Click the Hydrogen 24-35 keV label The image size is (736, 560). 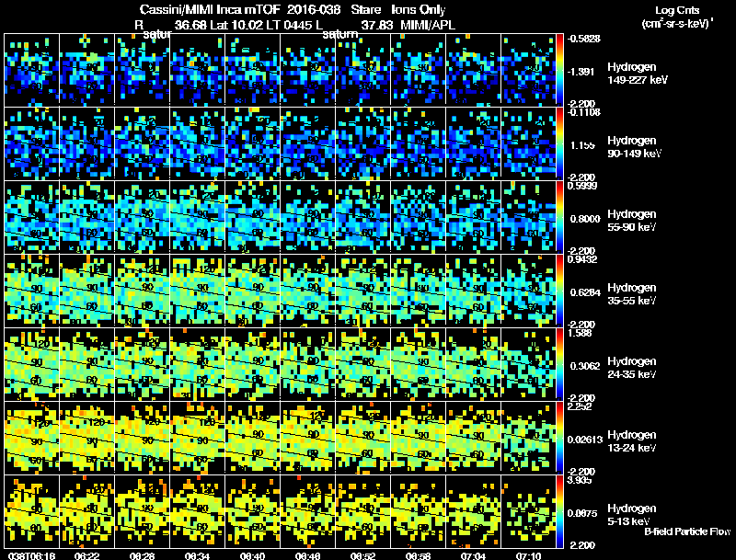coord(632,368)
